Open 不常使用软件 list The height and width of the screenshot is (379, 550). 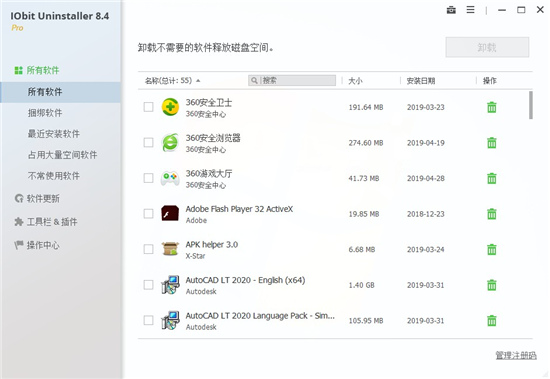[x=53, y=176]
